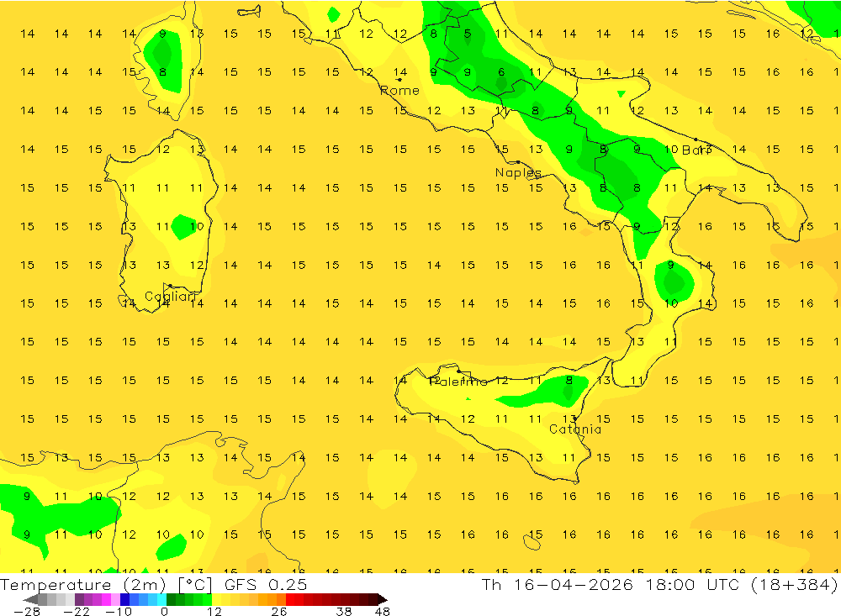The image size is (841, 616).
Task: Click the '(18+384)' forecast run text
Action: 795,584
